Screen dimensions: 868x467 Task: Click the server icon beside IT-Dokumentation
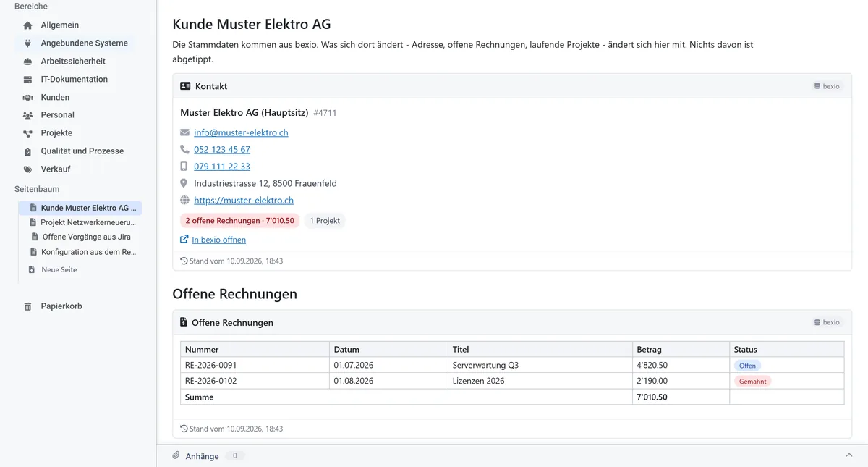[27, 80]
